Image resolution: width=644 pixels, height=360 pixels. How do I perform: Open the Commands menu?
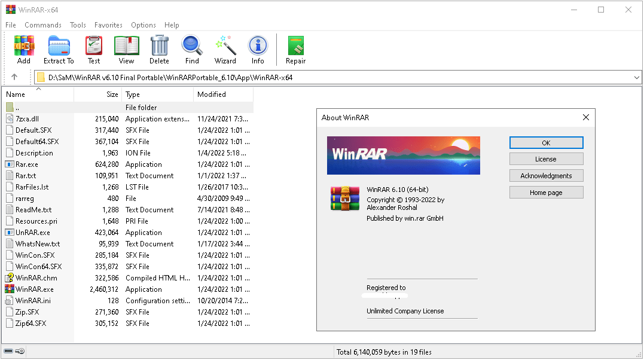[x=42, y=25]
